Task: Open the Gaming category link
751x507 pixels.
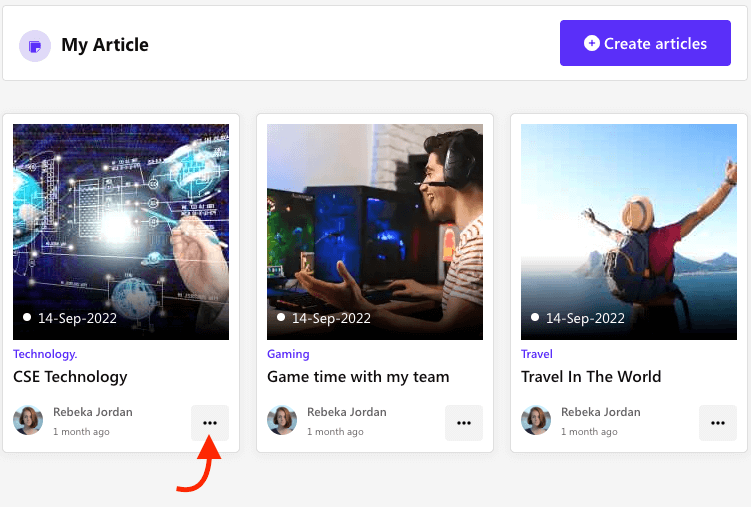Action: pyautogui.click(x=288, y=354)
